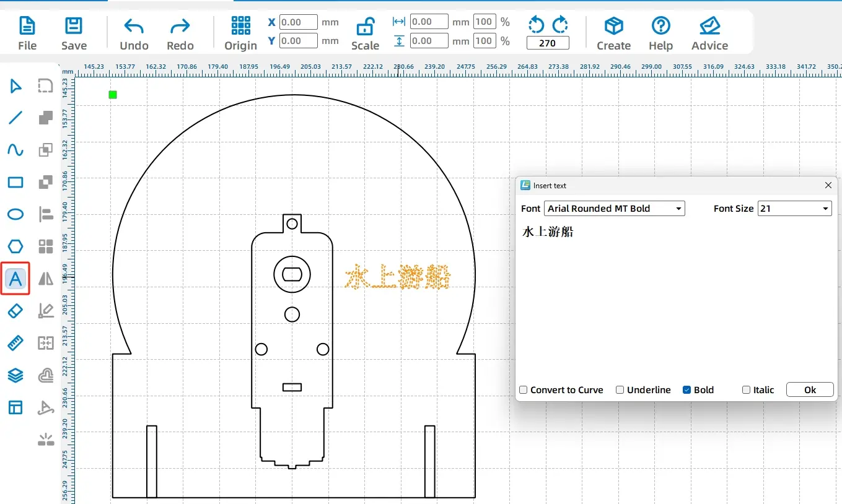Select the Polygon hexagon tool
Viewport: 842px width, 504px height.
[15, 246]
